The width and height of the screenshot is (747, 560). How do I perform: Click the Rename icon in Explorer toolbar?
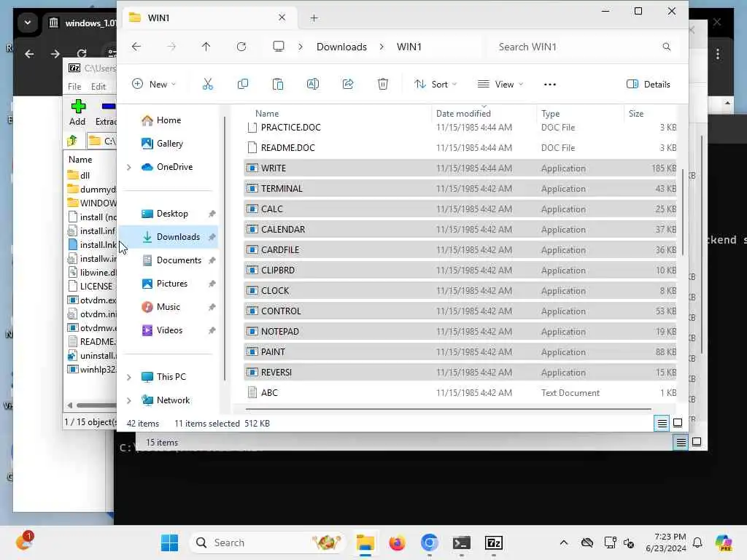[312, 85]
